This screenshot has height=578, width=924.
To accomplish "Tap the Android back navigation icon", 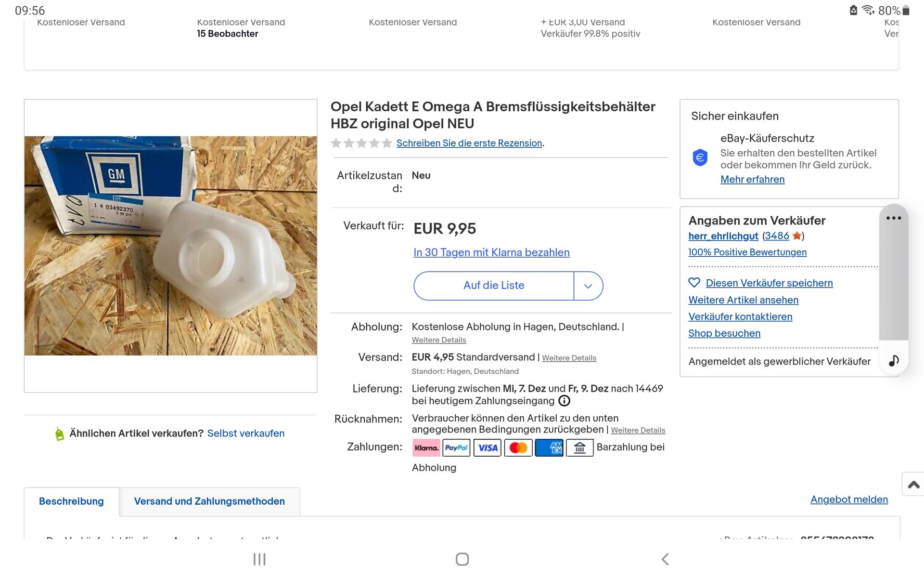I will 665,559.
